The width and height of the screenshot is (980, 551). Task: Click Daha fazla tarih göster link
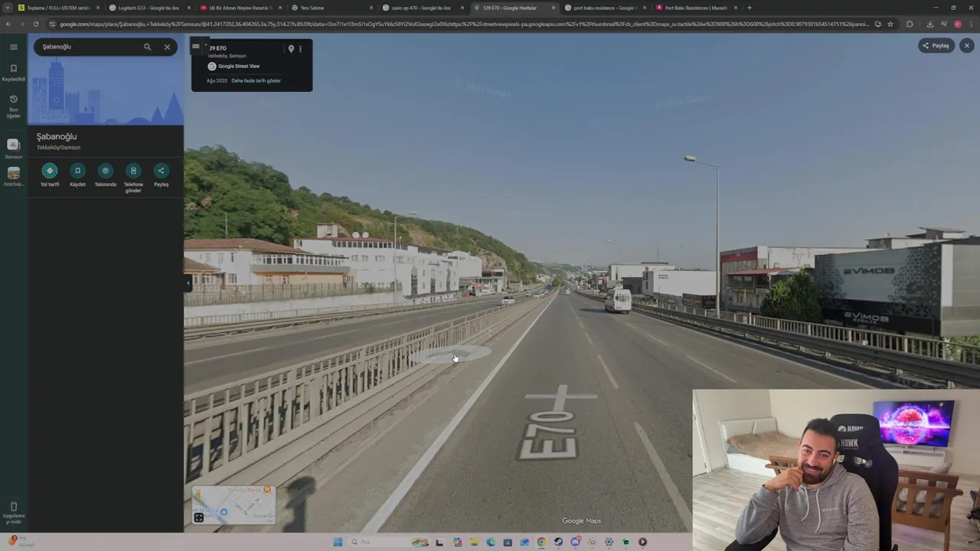(x=256, y=80)
